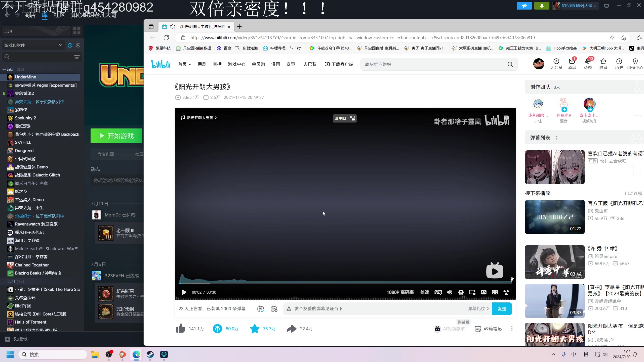
Task: Open Steam library filter options icon
Action: (x=77, y=57)
